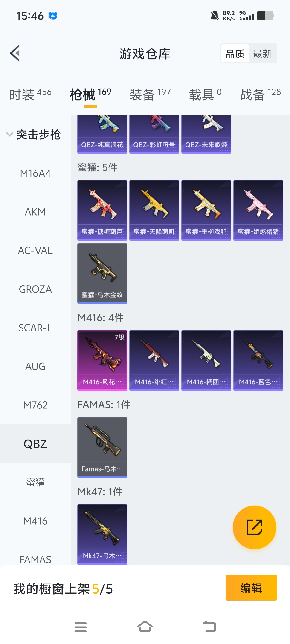The width and height of the screenshot is (290, 644).
Task: Open the Famas-乌木 skin thumbnail
Action: point(102,447)
